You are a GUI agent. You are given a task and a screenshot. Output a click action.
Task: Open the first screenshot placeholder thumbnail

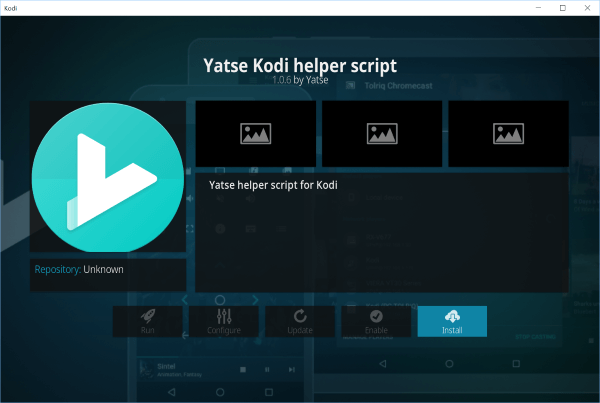[x=256, y=132]
